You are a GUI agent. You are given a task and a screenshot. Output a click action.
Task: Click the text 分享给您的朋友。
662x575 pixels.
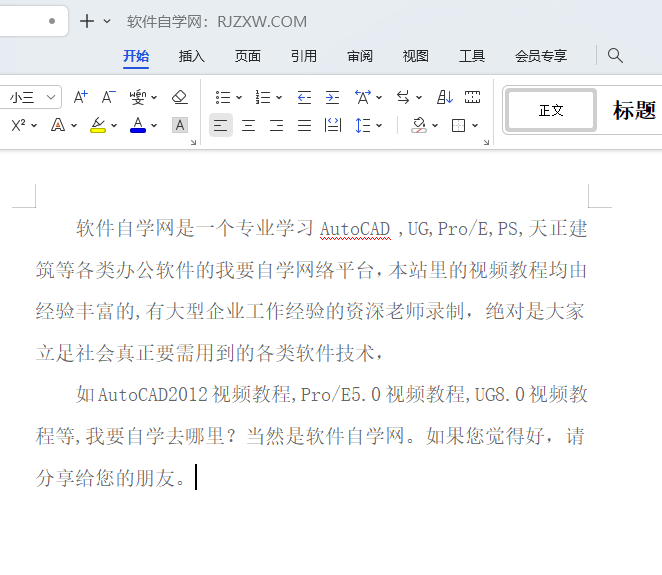(x=111, y=478)
